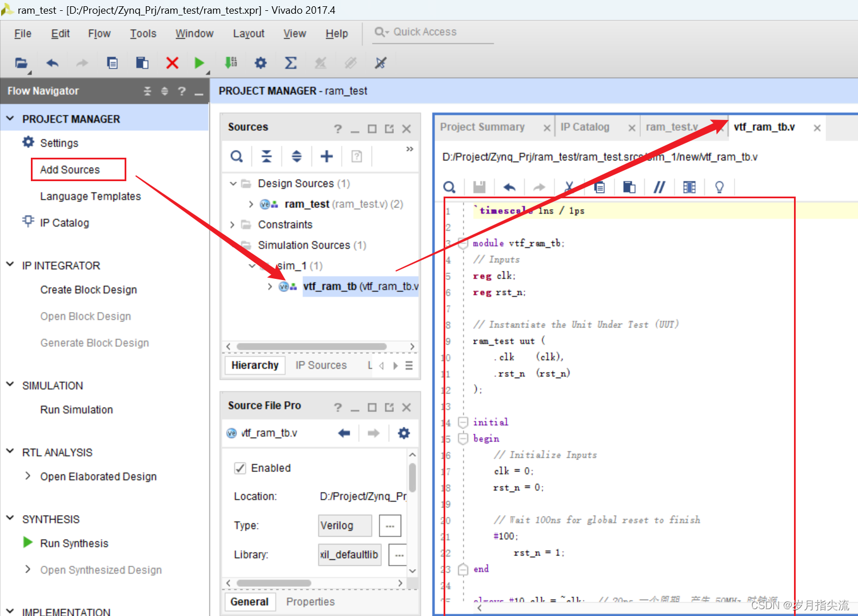858x616 pixels.
Task: Open Language Templates
Action: [x=90, y=196]
